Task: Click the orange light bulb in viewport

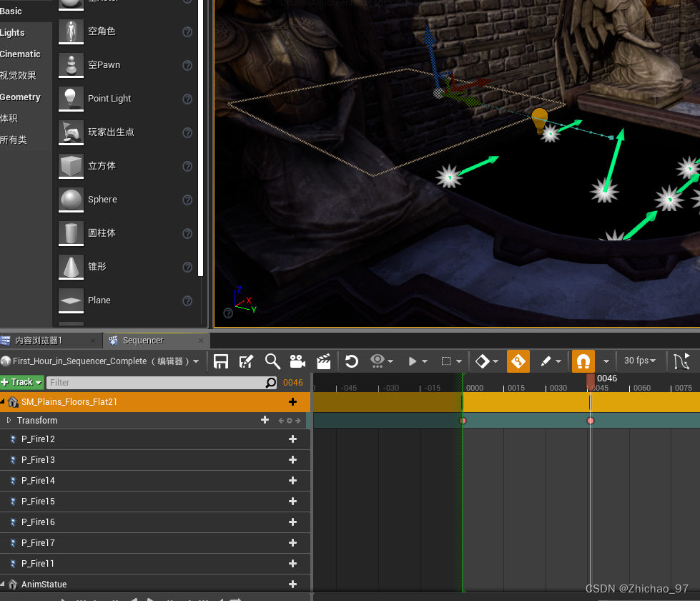Action: point(540,119)
